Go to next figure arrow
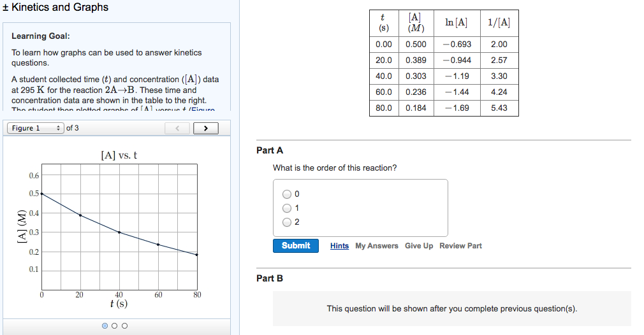The image size is (644, 335). [206, 129]
